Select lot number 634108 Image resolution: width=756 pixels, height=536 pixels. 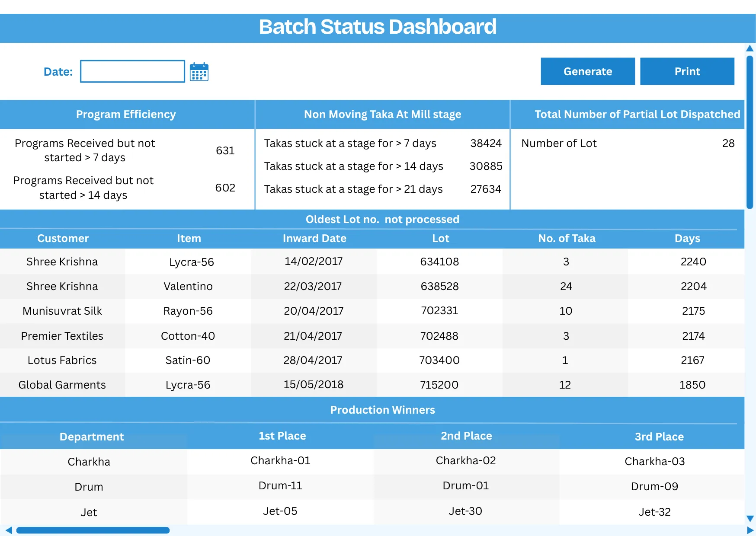click(x=439, y=262)
